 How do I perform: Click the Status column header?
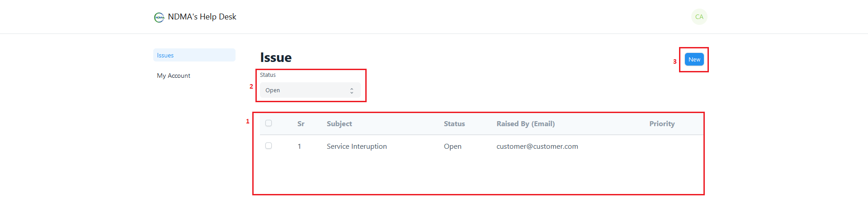pyautogui.click(x=454, y=124)
